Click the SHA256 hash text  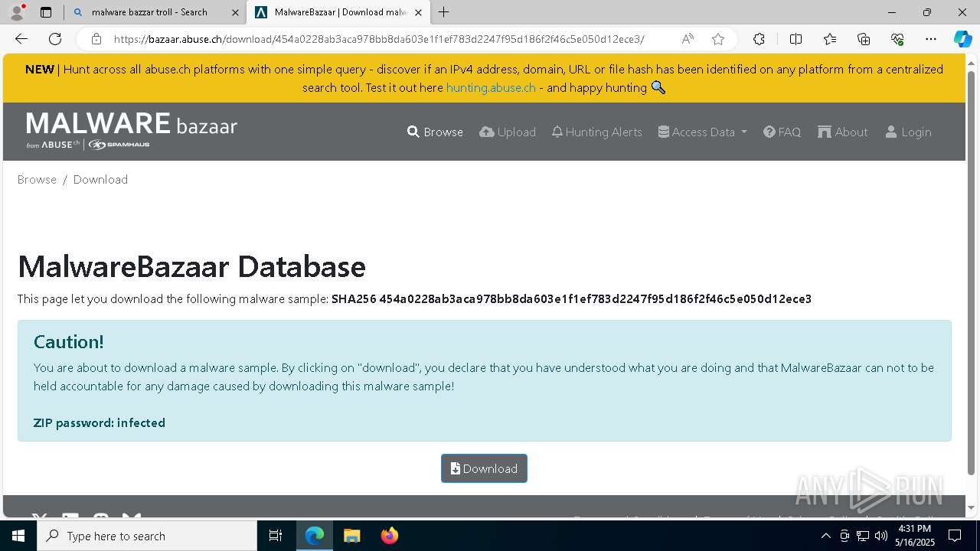click(571, 298)
